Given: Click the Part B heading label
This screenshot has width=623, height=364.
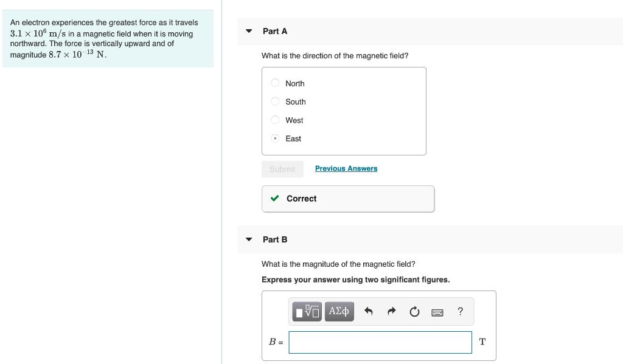Looking at the screenshot, I should point(275,239).
